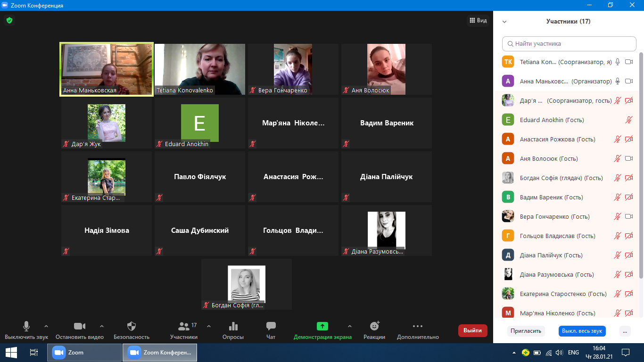Collapse the participants panel chevron
The height and width of the screenshot is (362, 644).
click(504, 22)
